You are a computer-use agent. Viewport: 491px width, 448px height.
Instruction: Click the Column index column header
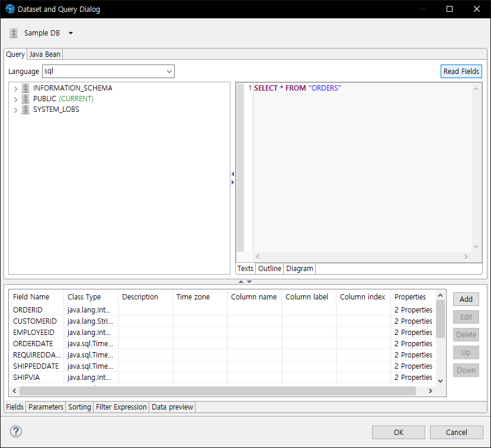click(363, 297)
